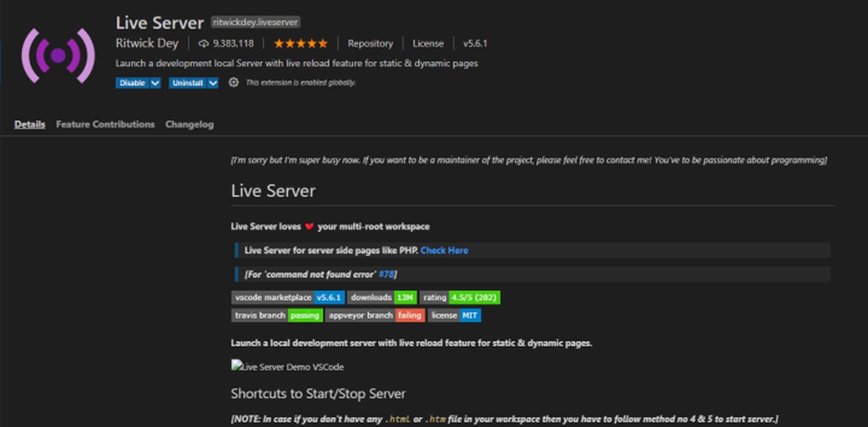Switch to the Changelog tab
This screenshot has width=868, height=427.
point(189,124)
